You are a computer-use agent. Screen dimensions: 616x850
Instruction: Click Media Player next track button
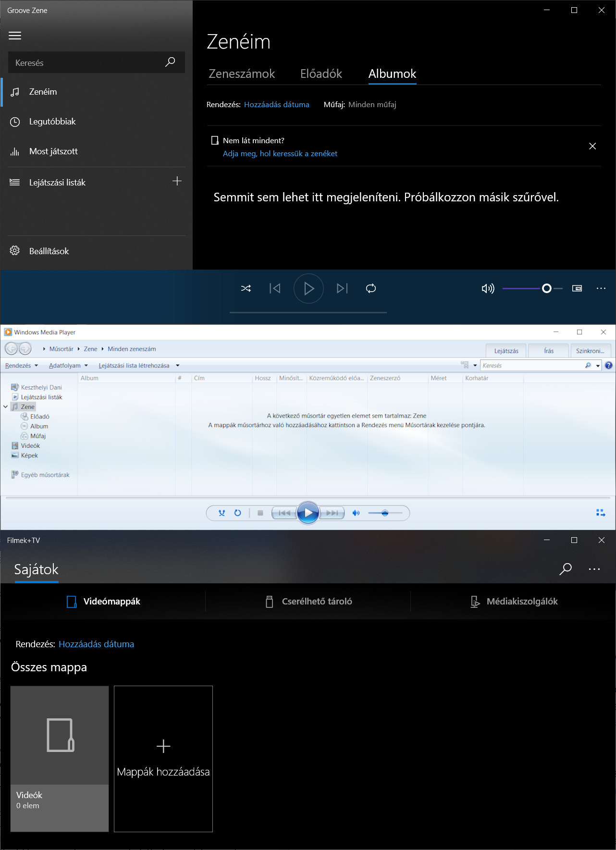(332, 513)
